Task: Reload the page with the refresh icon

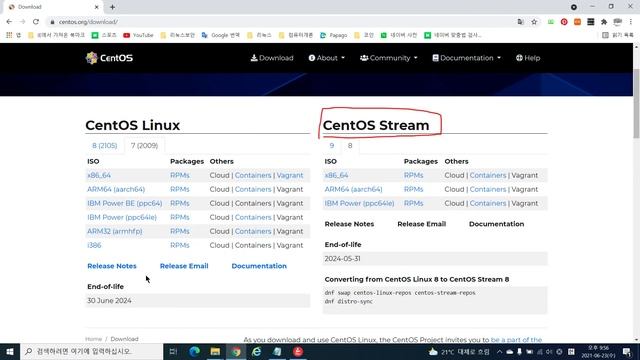Action: click(x=36, y=22)
